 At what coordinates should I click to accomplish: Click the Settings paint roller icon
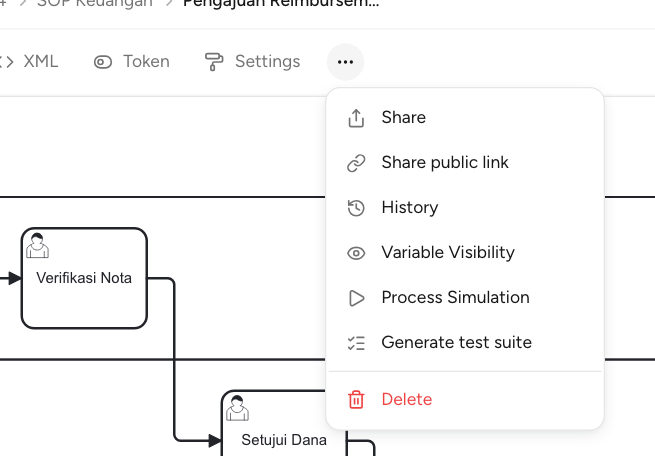214,62
